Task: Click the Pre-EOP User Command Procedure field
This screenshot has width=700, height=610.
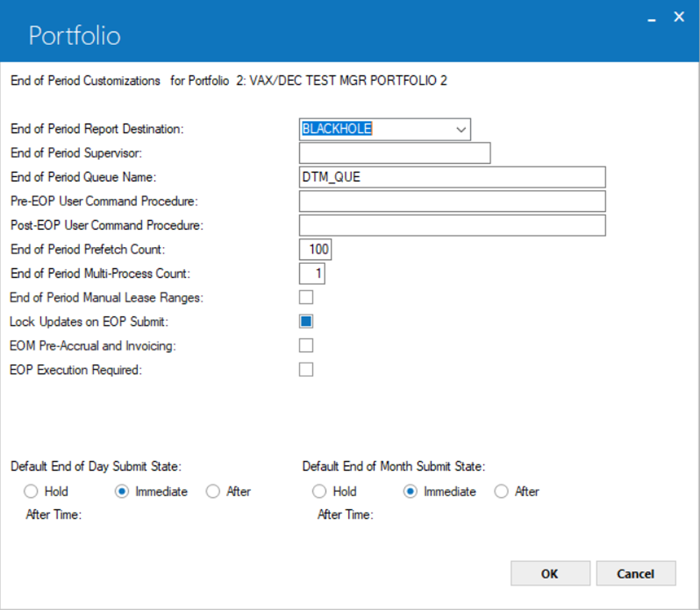Action: tap(452, 201)
